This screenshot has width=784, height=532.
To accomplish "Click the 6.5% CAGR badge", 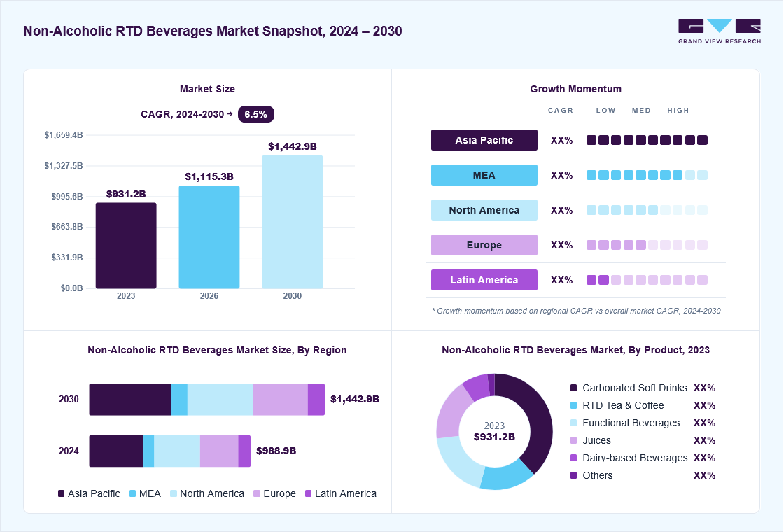I will 256,114.
